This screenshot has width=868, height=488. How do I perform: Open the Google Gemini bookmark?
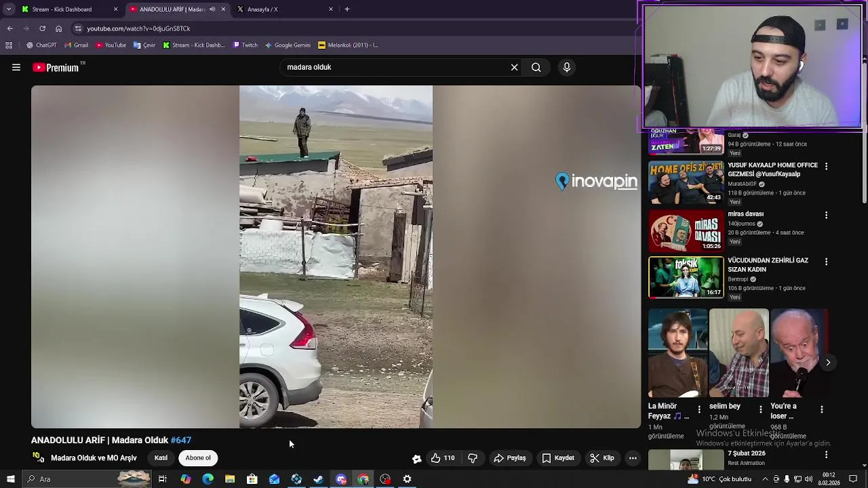click(x=288, y=45)
